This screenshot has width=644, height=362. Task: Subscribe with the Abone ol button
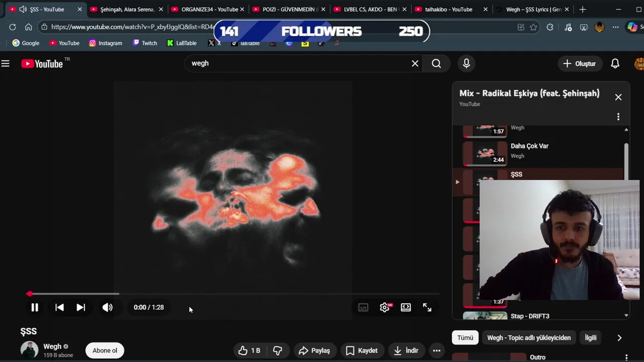tap(105, 350)
